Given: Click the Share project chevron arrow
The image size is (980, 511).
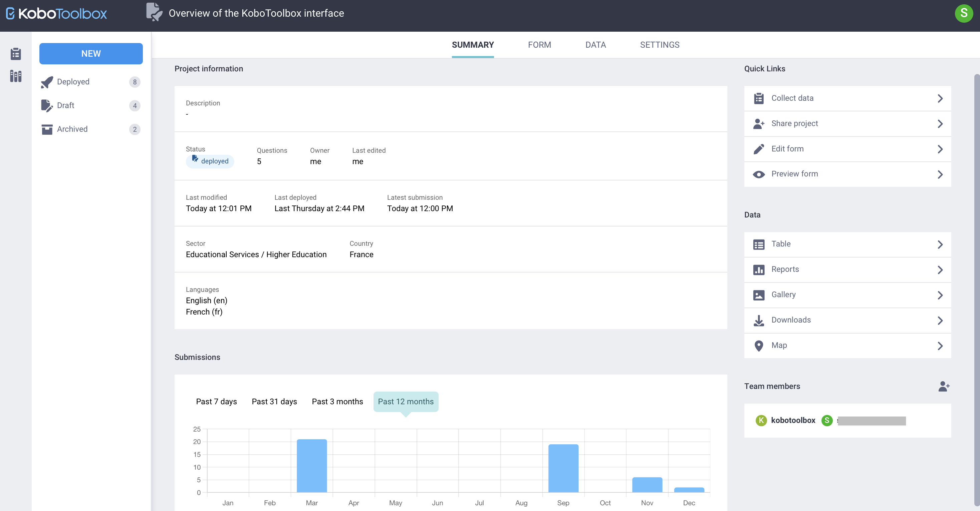Looking at the screenshot, I should click(x=940, y=124).
